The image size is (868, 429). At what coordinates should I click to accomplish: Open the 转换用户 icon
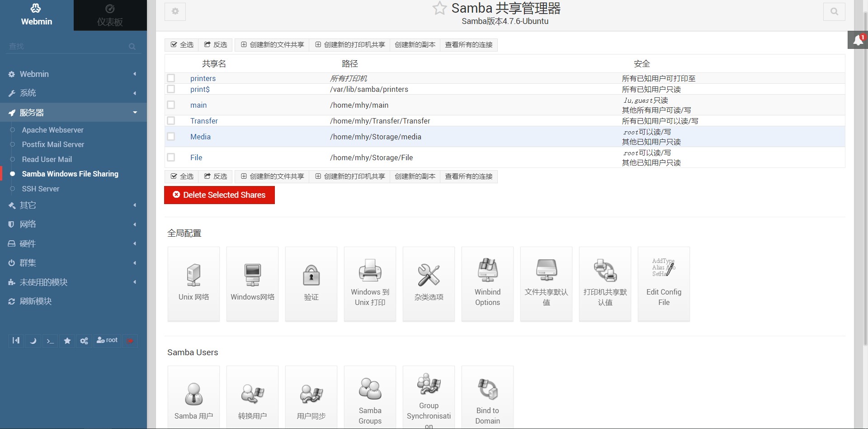pyautogui.click(x=252, y=397)
